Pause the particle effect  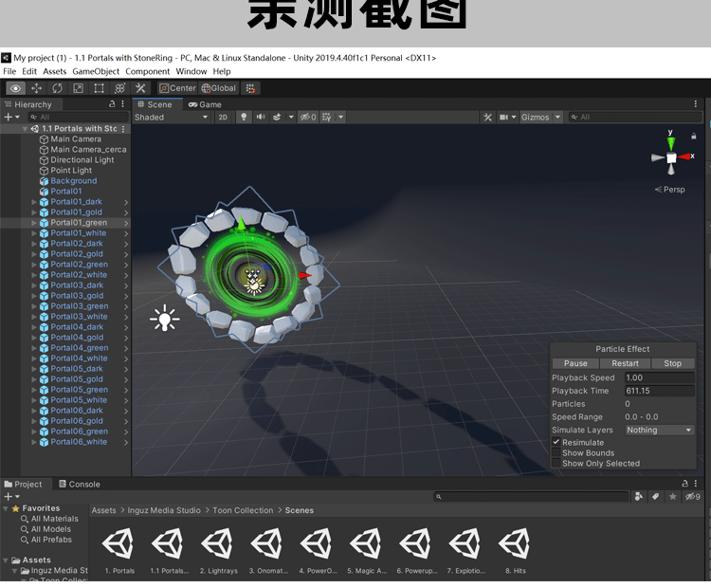click(x=575, y=363)
